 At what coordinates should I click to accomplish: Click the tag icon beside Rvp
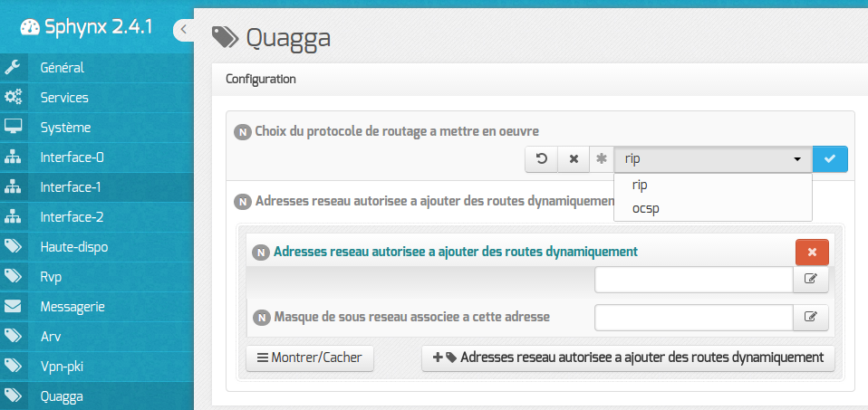[x=13, y=277]
